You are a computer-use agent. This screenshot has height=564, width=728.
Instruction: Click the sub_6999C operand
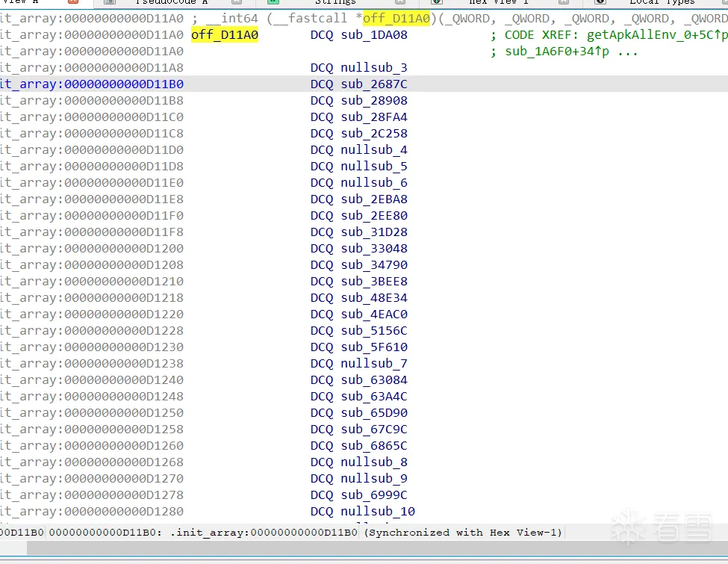[374, 495]
